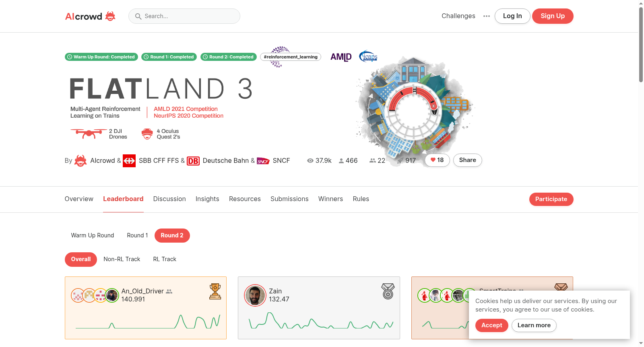Click the red drone prize icon

tap(89, 133)
